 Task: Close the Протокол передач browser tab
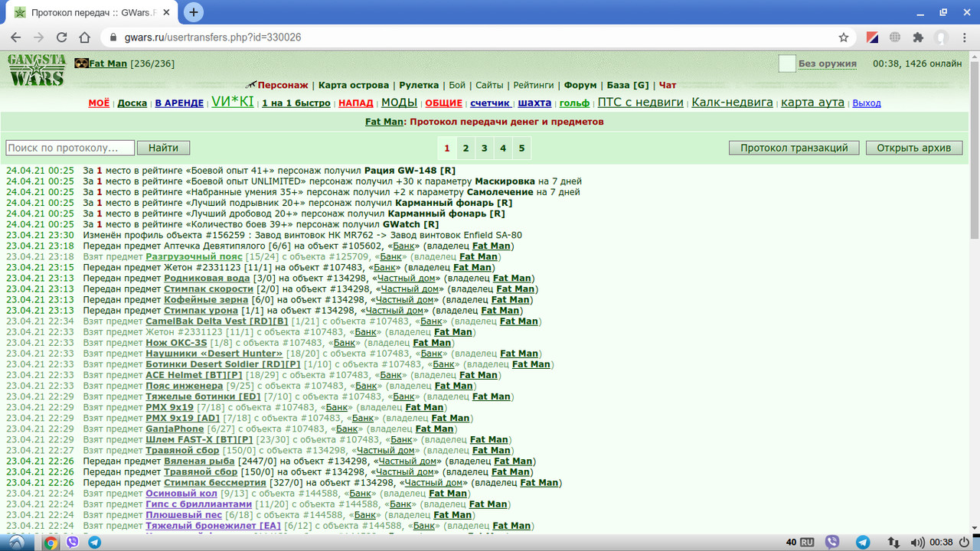pyautogui.click(x=166, y=13)
